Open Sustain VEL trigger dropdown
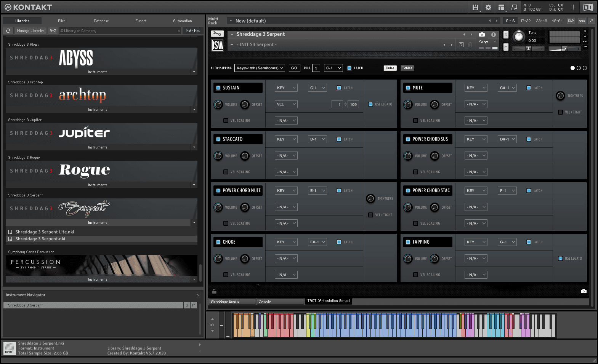Image resolution: width=598 pixels, height=364 pixels. pyautogui.click(x=286, y=104)
